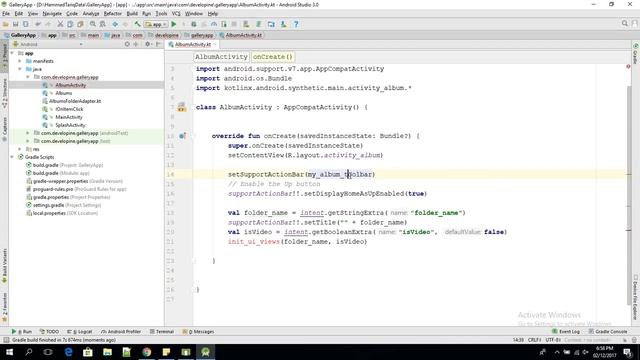This screenshot has width=640, height=360.
Task: Click the Attach debugger to process icon
Action: 224,24
